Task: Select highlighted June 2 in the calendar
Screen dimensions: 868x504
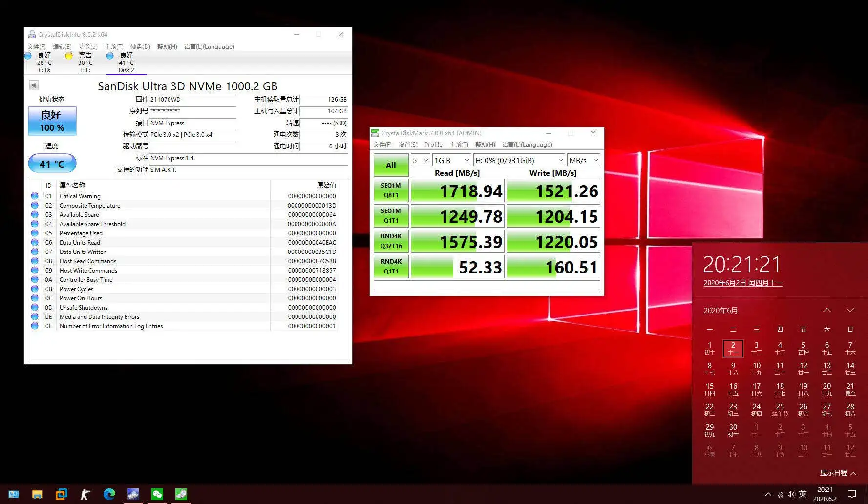Action: coord(733,348)
